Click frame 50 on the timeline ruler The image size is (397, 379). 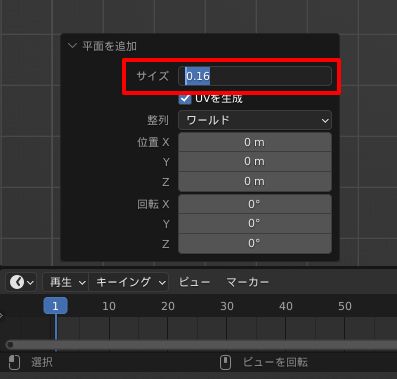[x=345, y=306]
